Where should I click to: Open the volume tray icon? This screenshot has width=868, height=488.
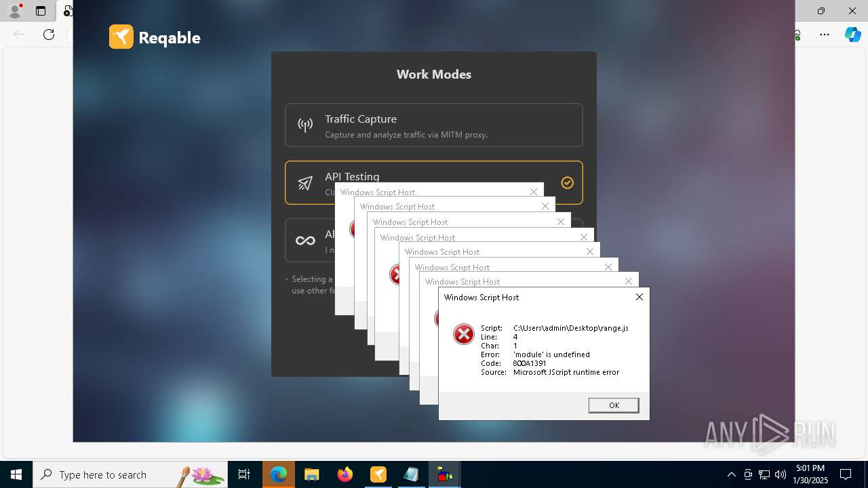click(780, 474)
